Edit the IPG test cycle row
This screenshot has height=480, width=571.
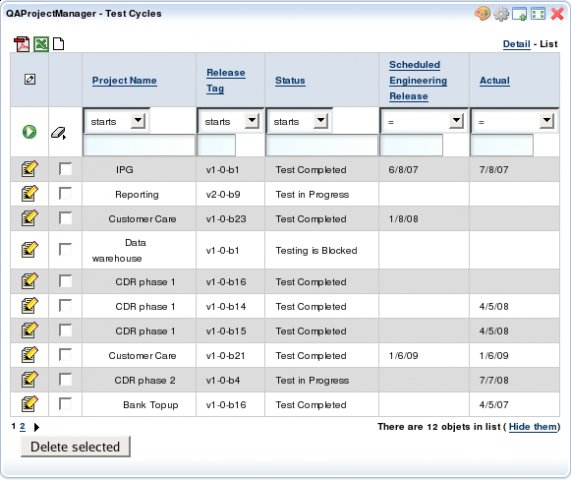pos(29,169)
